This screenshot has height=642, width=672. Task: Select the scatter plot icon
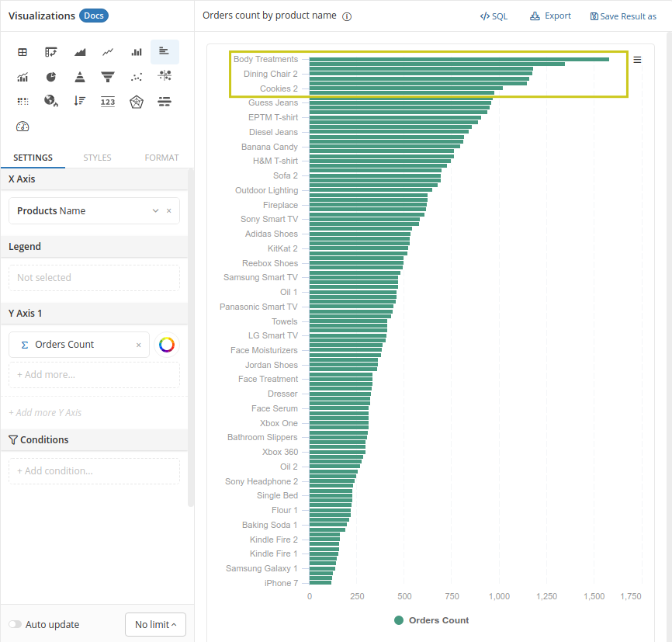[x=137, y=77]
